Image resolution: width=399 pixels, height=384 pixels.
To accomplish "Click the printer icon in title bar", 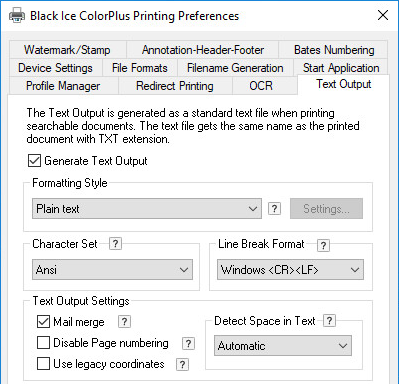I will click(x=17, y=16).
